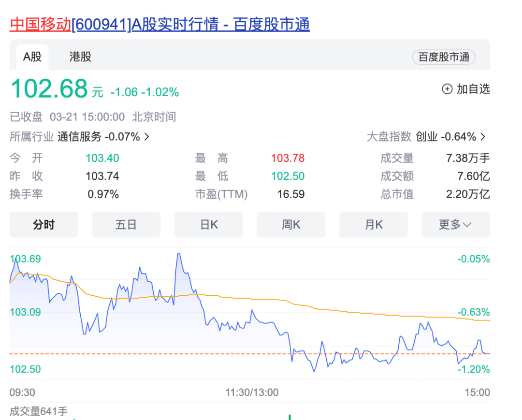Select the 五日 chart tab
Viewport: 522px width, 420px height.
click(x=126, y=225)
